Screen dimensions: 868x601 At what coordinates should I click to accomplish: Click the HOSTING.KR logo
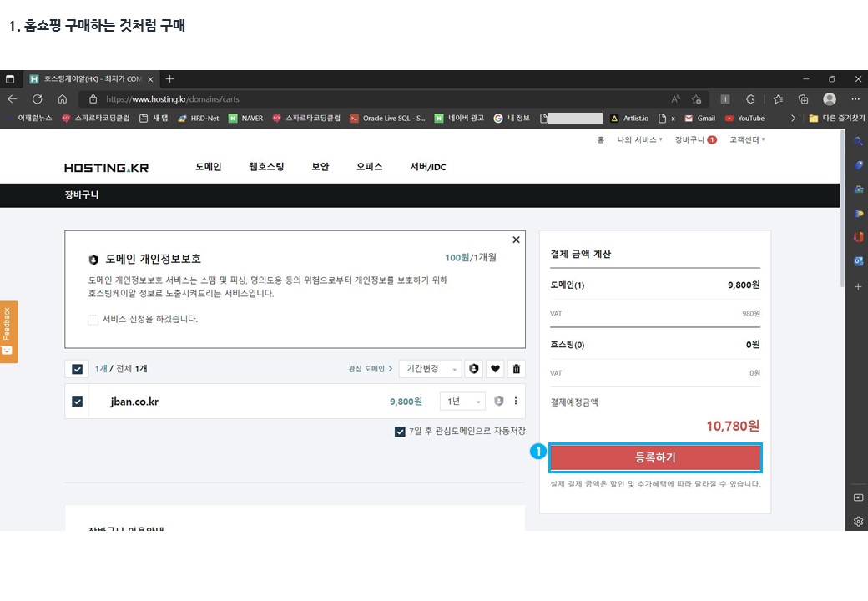pos(106,168)
